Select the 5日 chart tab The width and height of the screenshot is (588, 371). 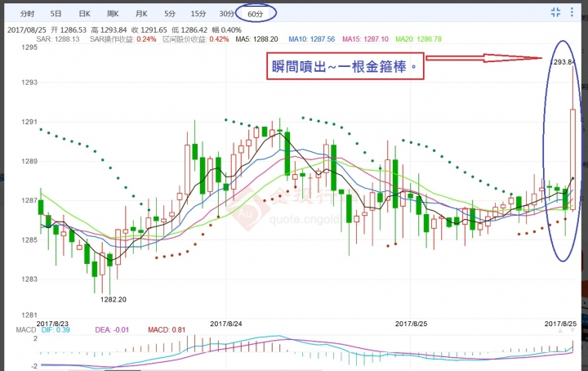56,14
